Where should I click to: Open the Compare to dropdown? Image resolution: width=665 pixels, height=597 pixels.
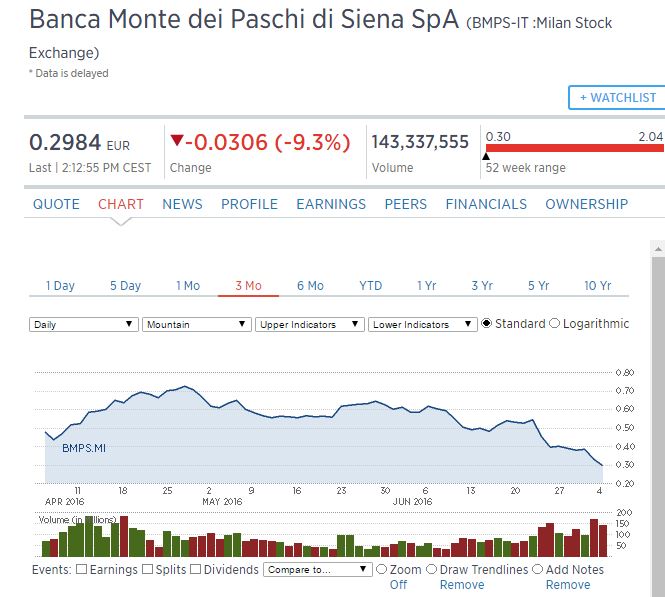(x=317, y=569)
